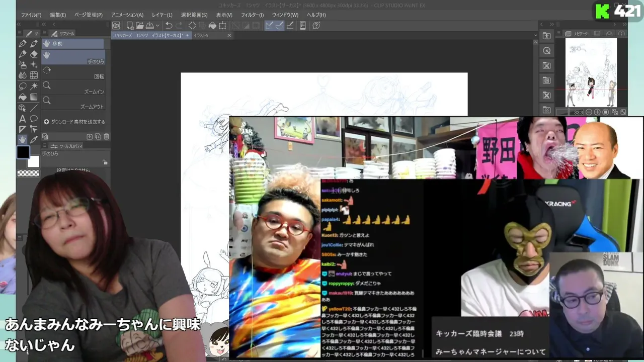Open the ファイル(F) menu
This screenshot has height=362, width=644.
31,15
